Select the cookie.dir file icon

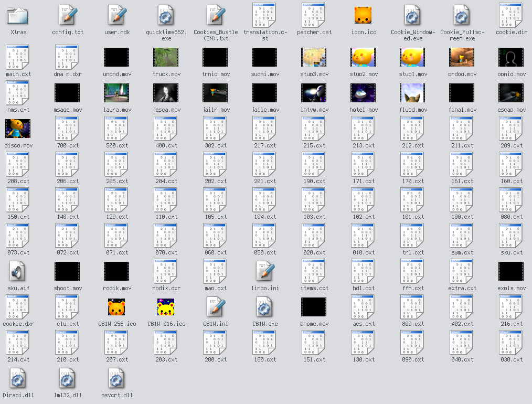(x=512, y=16)
